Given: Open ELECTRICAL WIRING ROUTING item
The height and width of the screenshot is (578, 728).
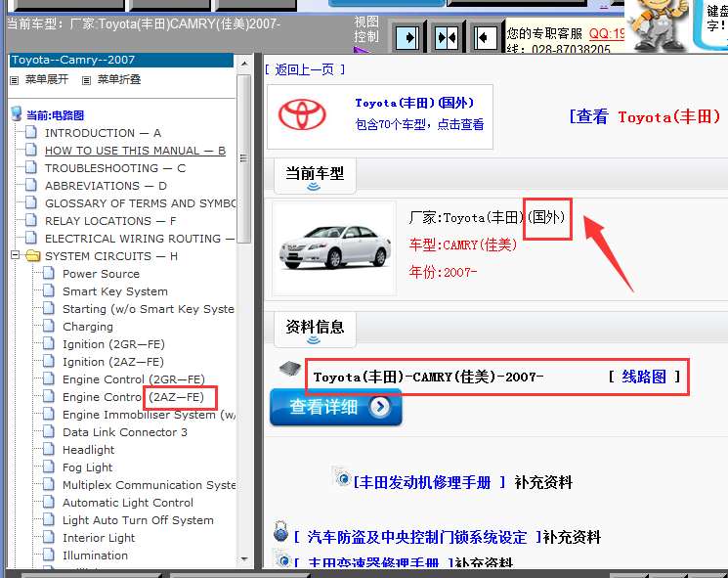Looking at the screenshot, I should pyautogui.click(x=140, y=239).
